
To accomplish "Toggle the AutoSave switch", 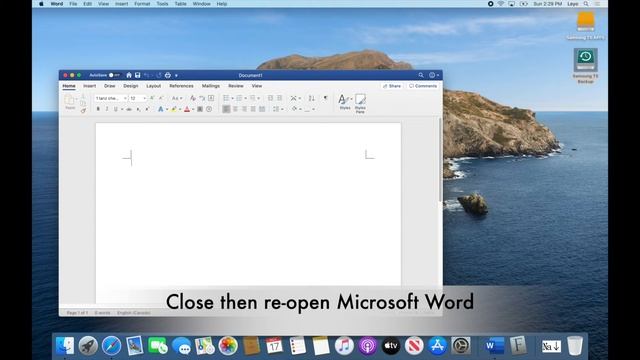I will [x=114, y=75].
